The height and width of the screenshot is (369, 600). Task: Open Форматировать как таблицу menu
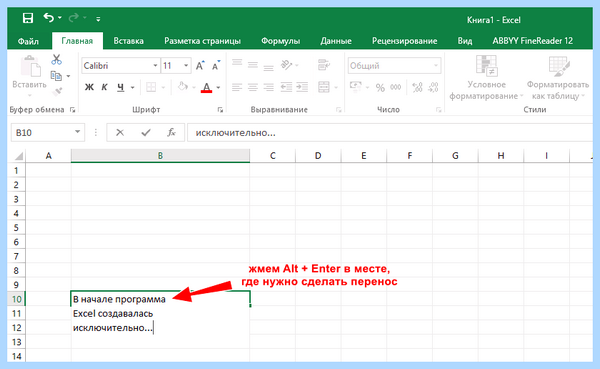tap(558, 78)
